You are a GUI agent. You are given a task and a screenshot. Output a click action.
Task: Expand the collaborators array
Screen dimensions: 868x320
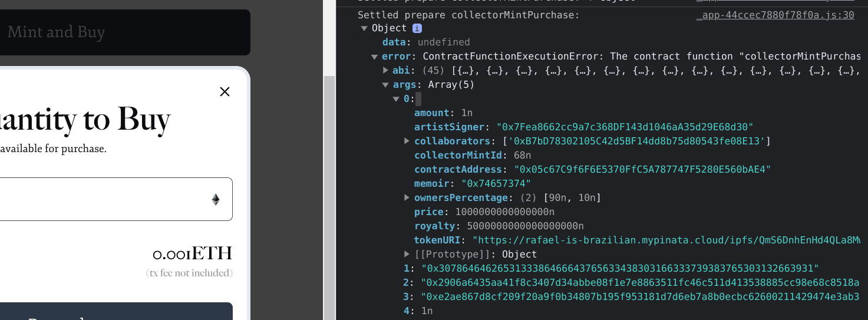(407, 141)
